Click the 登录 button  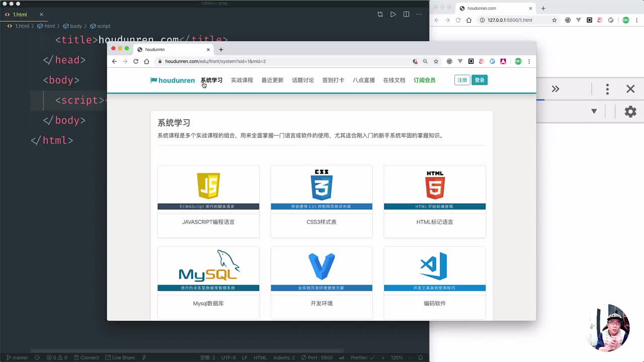pos(479,80)
